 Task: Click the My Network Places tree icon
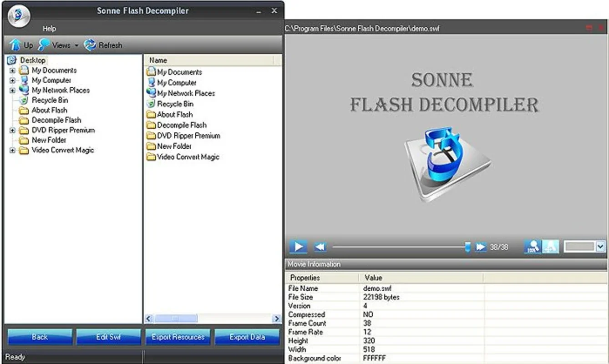[x=24, y=90]
